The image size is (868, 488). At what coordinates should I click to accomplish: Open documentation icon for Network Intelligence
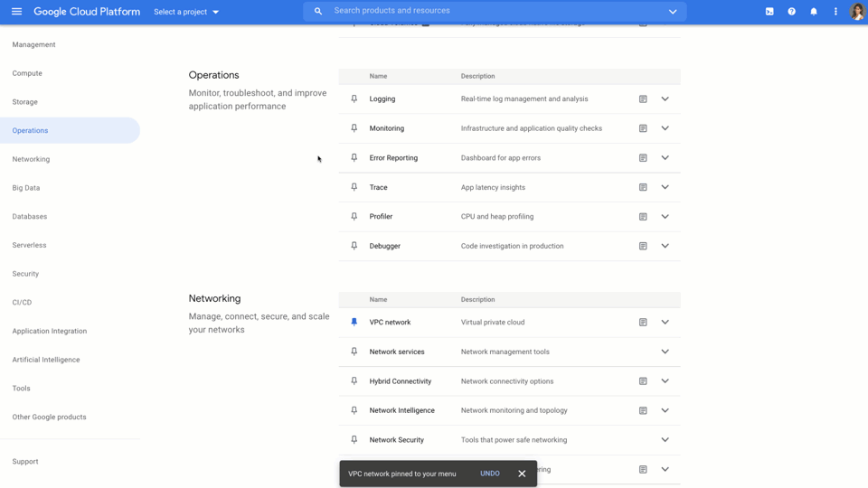pyautogui.click(x=643, y=410)
